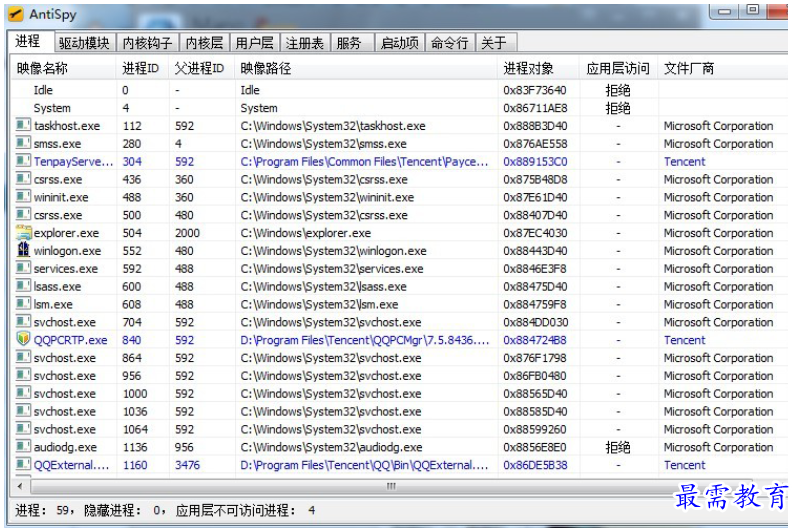The height and width of the screenshot is (528, 797).
Task: Click the horizontal scrollbar left arrow
Action: click(20, 486)
